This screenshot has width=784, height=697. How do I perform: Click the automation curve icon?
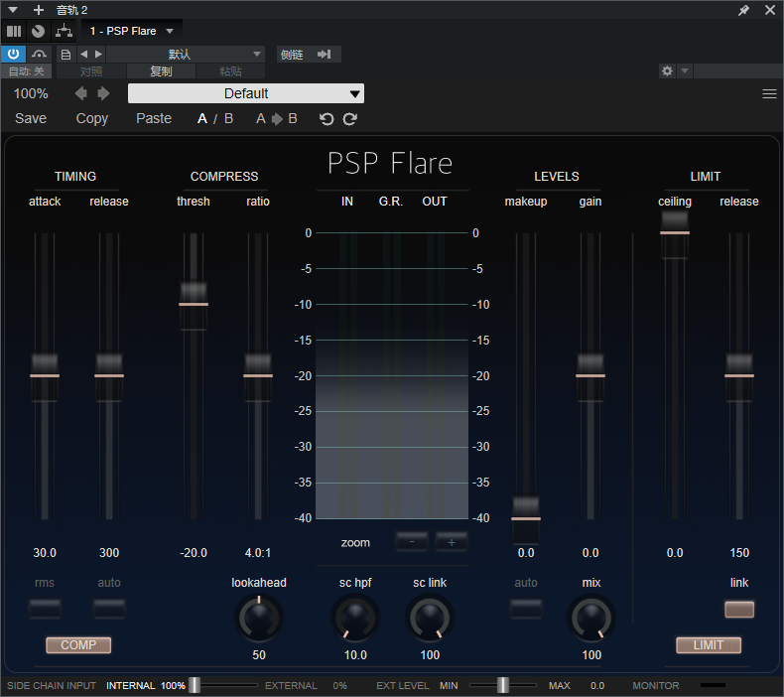point(39,54)
